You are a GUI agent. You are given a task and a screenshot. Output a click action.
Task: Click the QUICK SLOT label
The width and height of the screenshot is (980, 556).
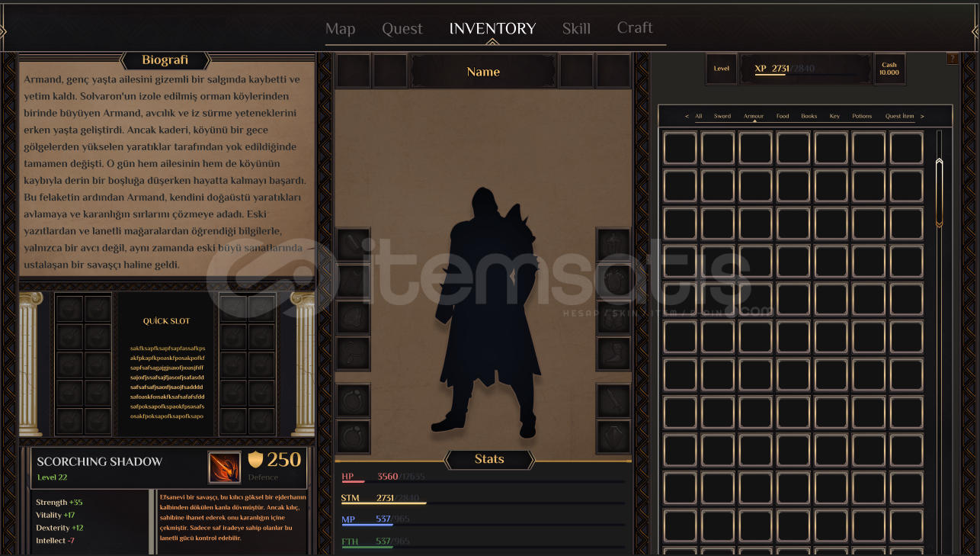(x=166, y=321)
